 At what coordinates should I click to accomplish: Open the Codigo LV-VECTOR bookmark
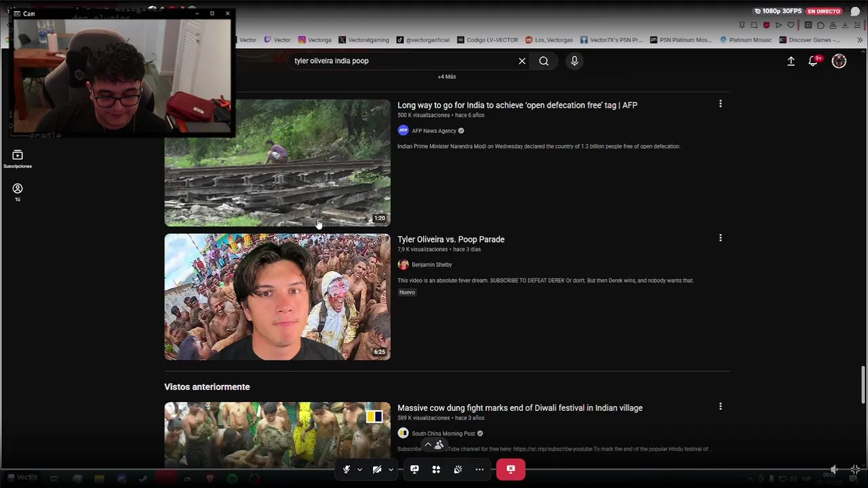click(x=488, y=40)
